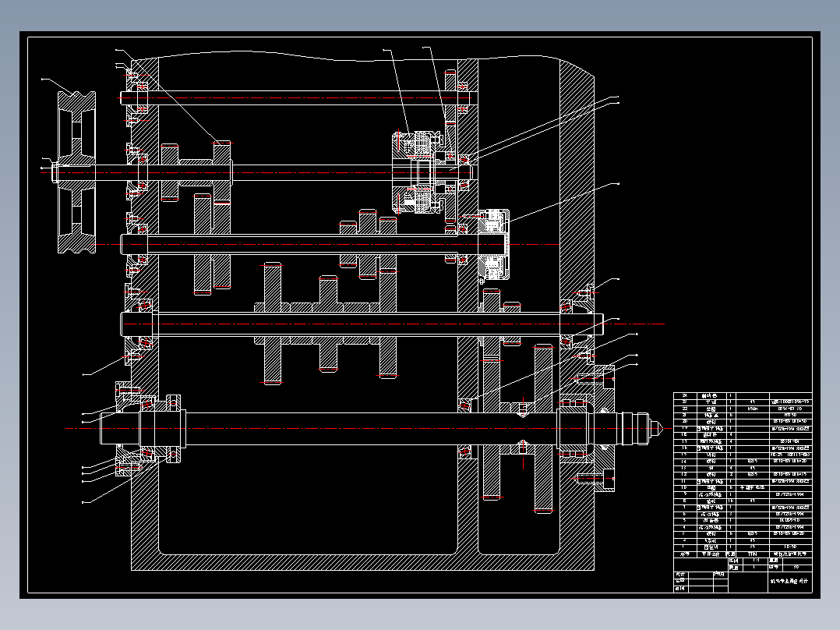Click the '序号' header cell of the parts list
This screenshot has width=840, height=630.
tap(685, 554)
